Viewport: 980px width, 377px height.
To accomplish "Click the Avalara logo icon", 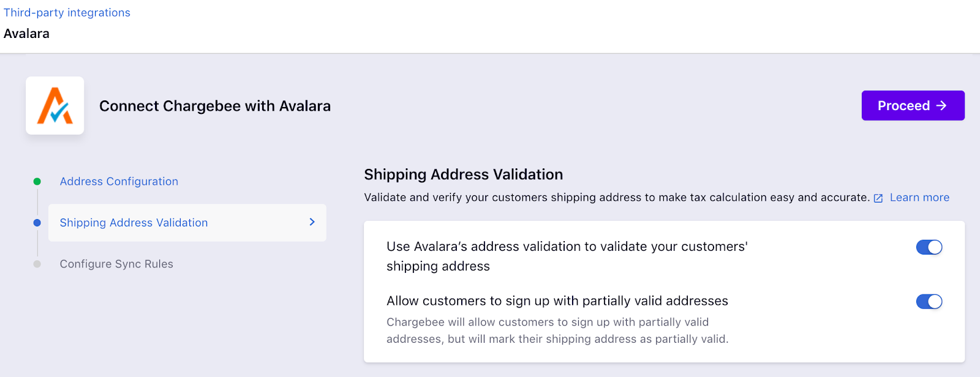I will click(55, 105).
